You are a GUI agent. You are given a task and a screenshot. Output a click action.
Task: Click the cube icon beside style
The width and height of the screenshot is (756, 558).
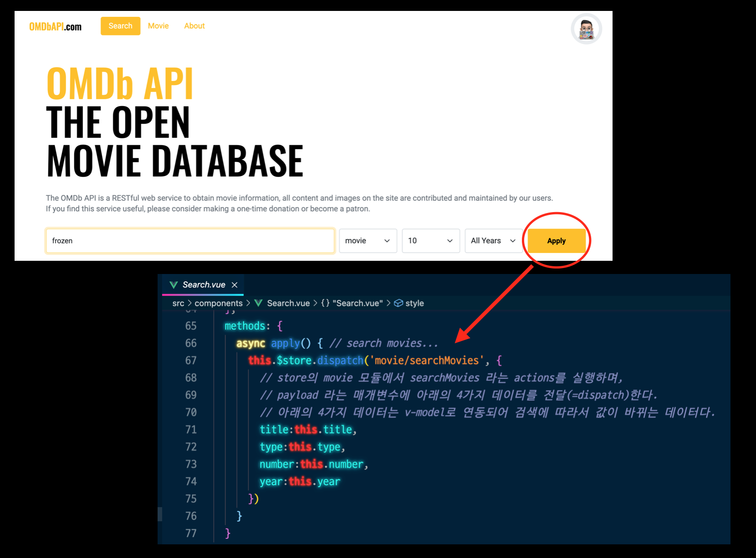[x=398, y=303]
